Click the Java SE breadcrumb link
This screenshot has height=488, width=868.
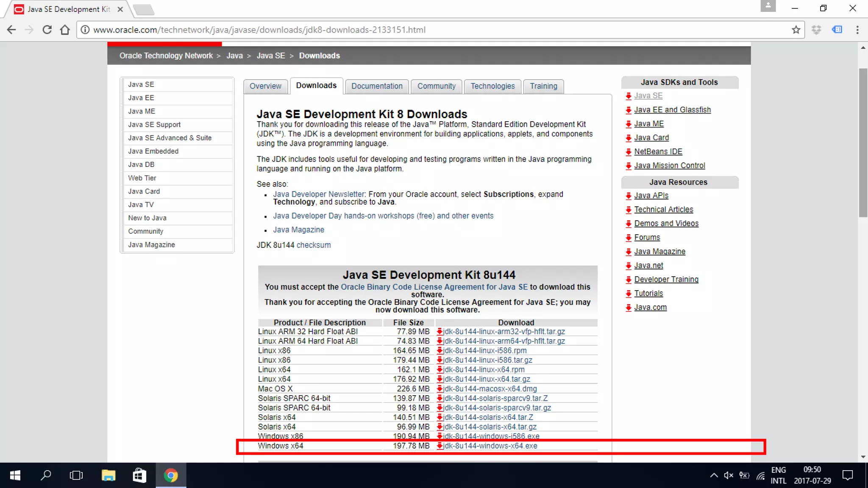(271, 55)
